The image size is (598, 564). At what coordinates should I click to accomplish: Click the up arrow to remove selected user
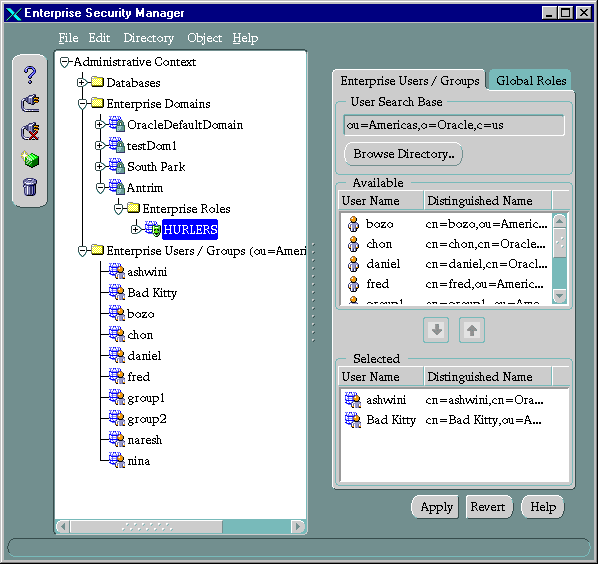(472, 329)
